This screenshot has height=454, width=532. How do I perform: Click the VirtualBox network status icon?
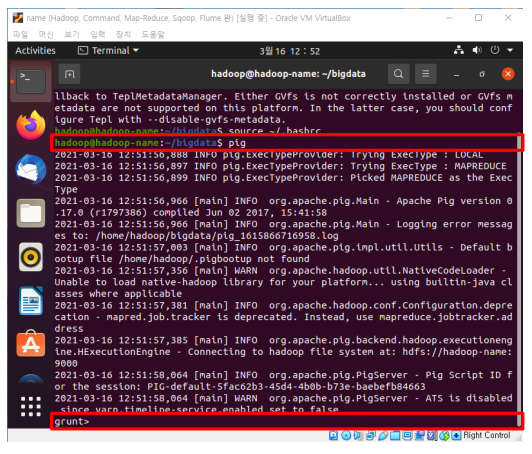click(371, 435)
